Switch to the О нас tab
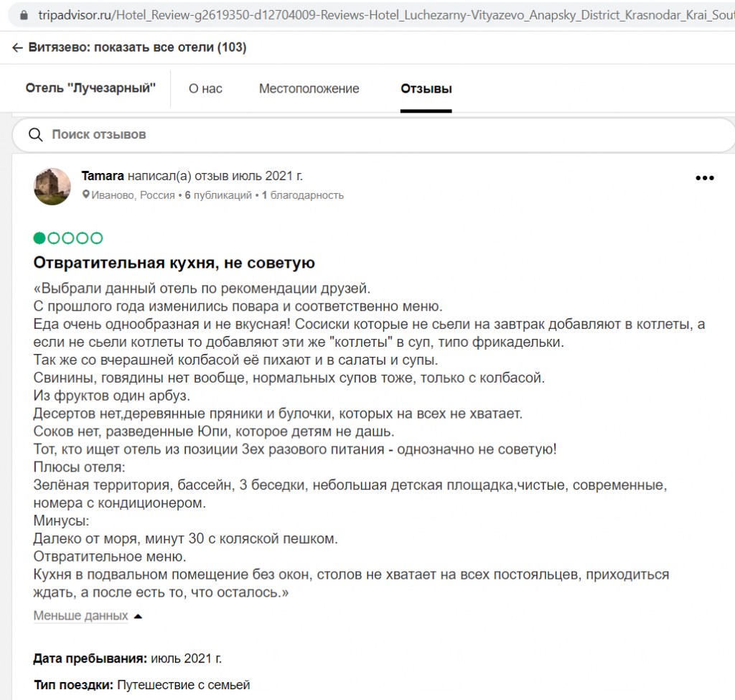735x700 pixels. point(205,89)
